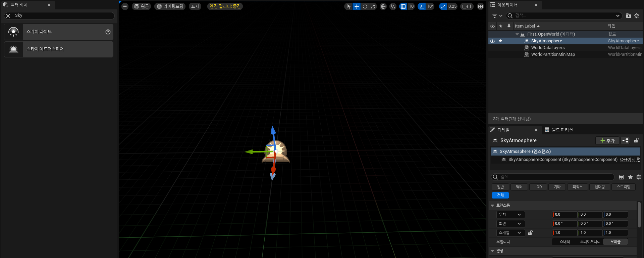Toggle grid snapping in viewport toolbar
This screenshot has width=644, height=258.
pos(403,6)
